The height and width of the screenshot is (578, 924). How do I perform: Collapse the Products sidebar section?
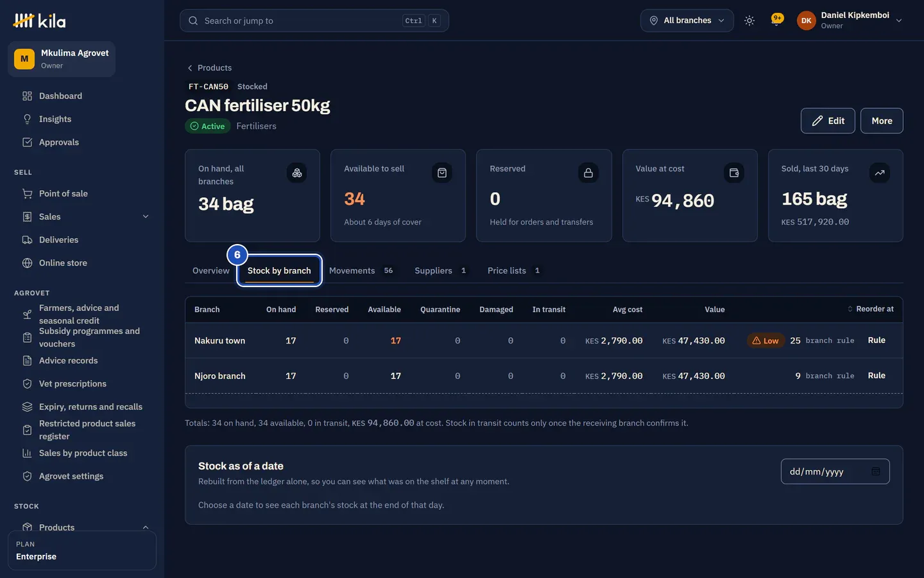(x=146, y=528)
